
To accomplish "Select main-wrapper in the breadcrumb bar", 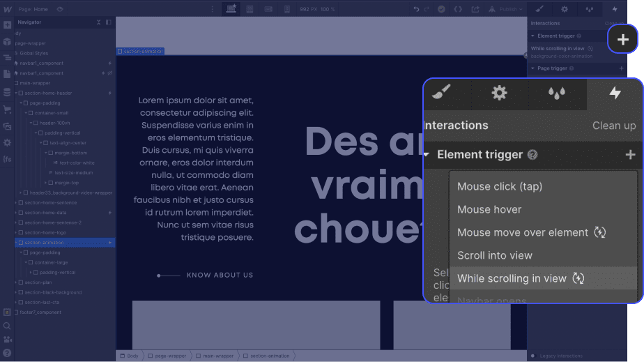I will pyautogui.click(x=215, y=356).
